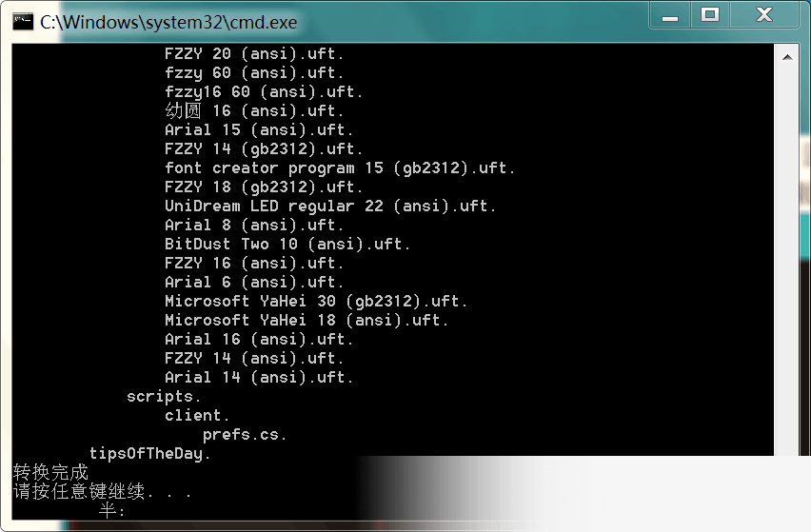Click the line '幼圆 16 (ansi).uft.'
Image resolution: width=811 pixels, height=532 pixels.
point(254,110)
